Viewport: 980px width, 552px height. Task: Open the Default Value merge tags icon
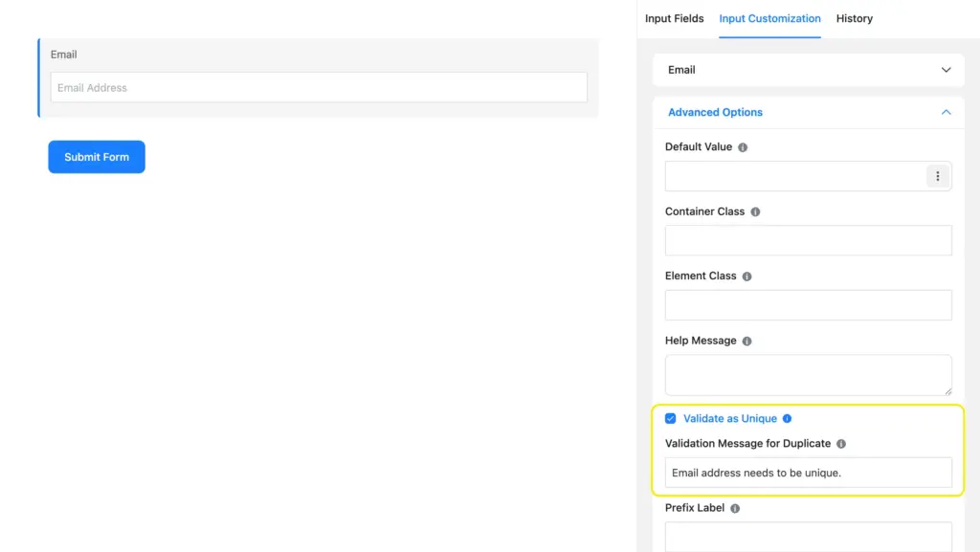click(x=938, y=176)
